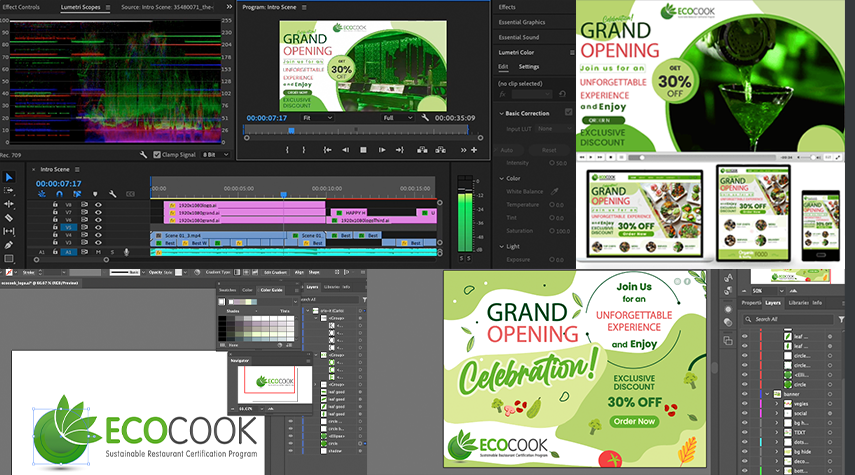Screen dimensions: 855x475
Task: Open the 8 Bit scope dropdown
Action: 215,155
